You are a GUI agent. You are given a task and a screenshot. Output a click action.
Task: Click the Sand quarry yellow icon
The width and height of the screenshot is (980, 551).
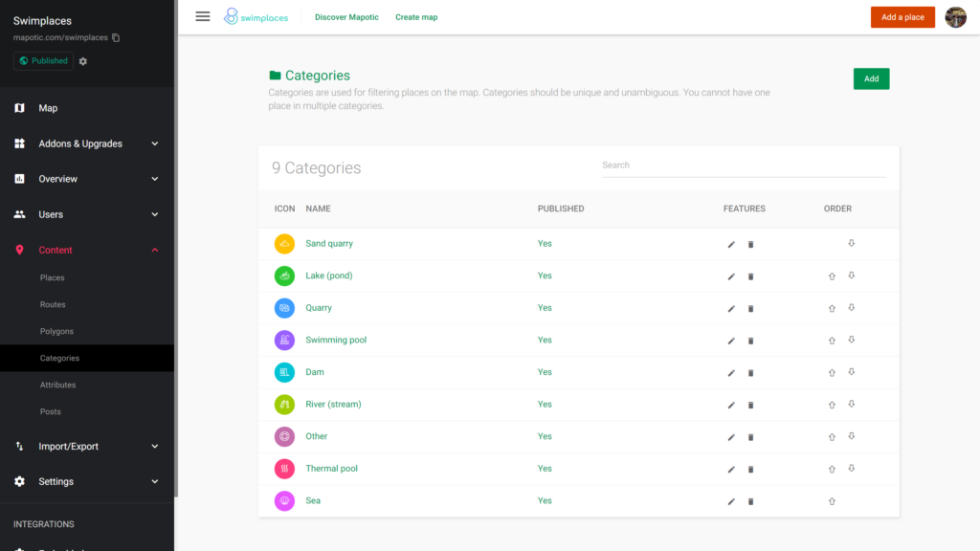pos(284,244)
